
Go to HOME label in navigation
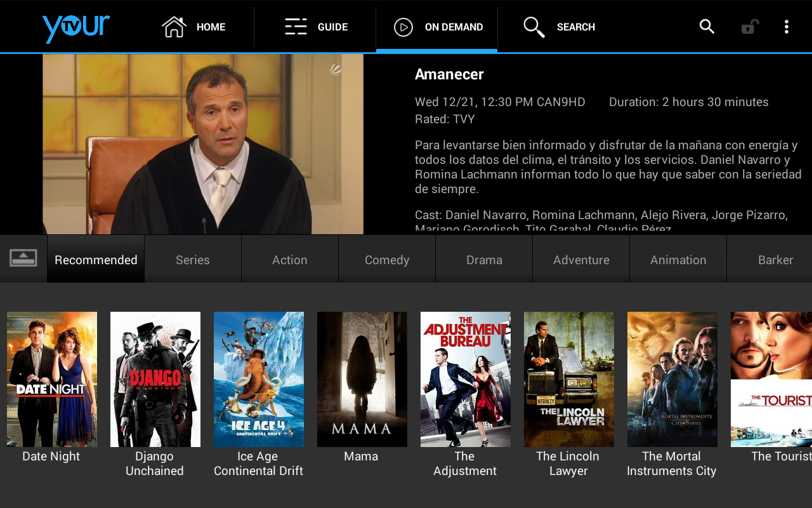click(x=211, y=27)
